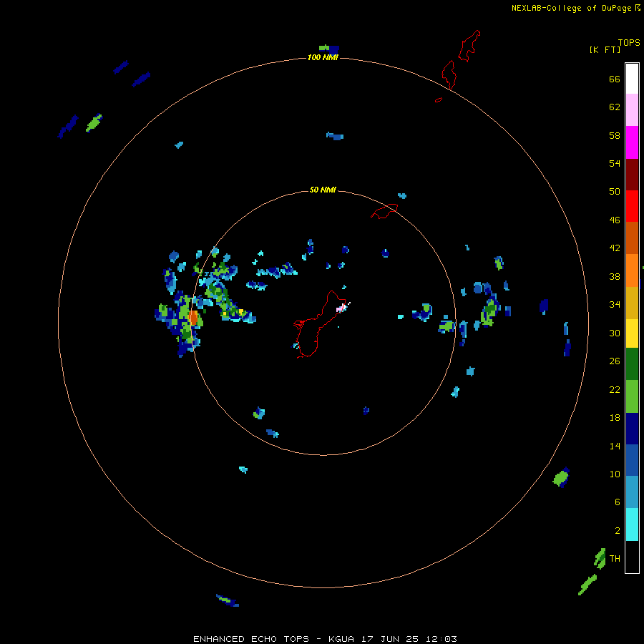Click the navy 14-18 kft legend swatch
The image size is (644, 644).
pyautogui.click(x=632, y=429)
